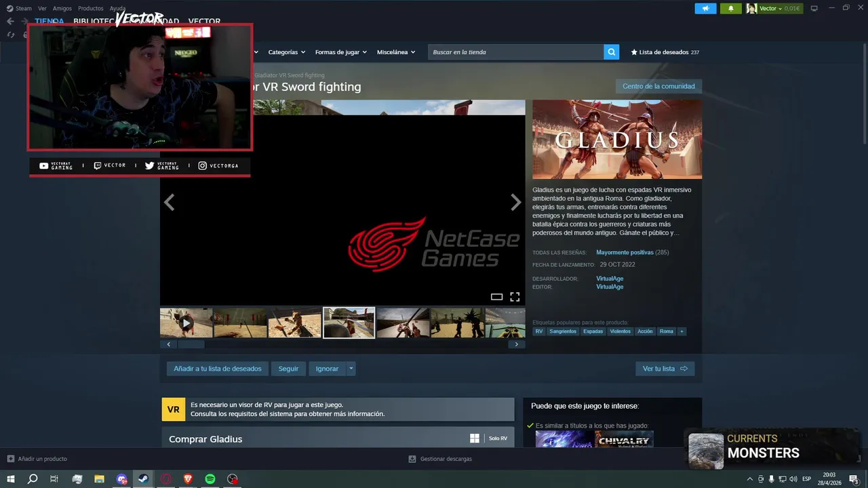868x488 pixels.
Task: Switch to Big Picture mode monitor icon
Action: click(814, 8)
